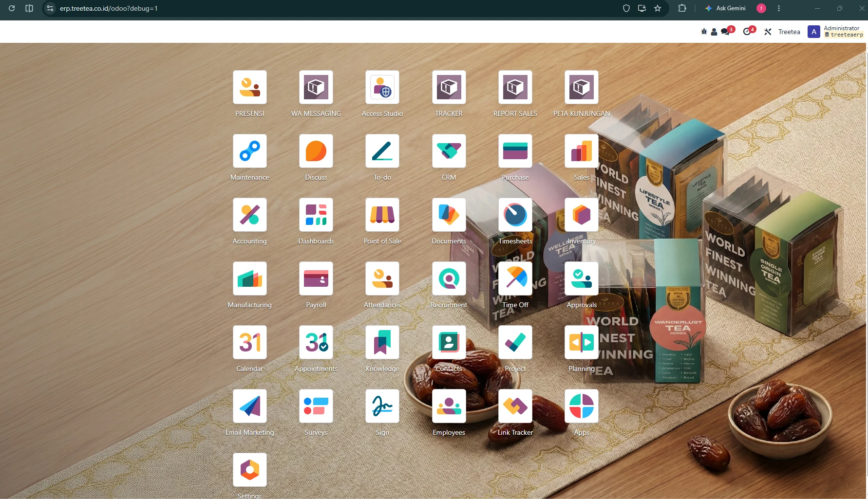Open the Attendances app
Image resolution: width=868 pixels, height=499 pixels.
click(382, 278)
